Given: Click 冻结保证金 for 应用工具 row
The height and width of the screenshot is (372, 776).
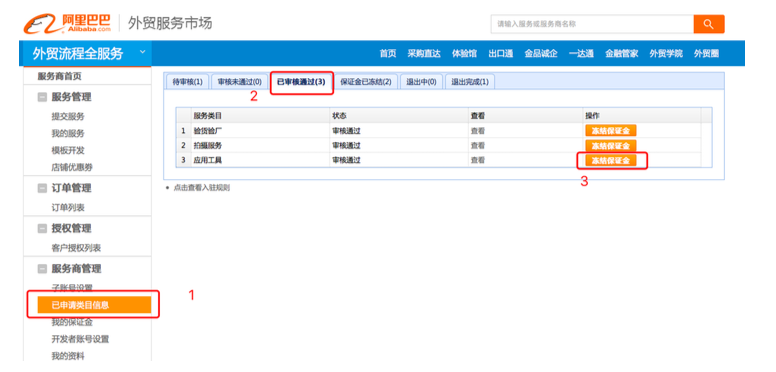Looking at the screenshot, I should (611, 160).
